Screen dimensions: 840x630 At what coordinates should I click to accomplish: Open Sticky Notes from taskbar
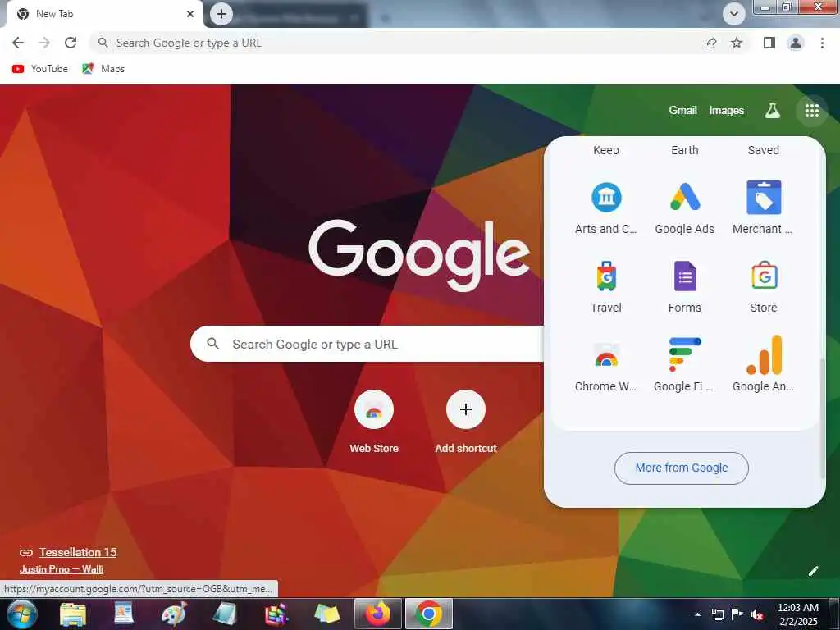(x=327, y=614)
